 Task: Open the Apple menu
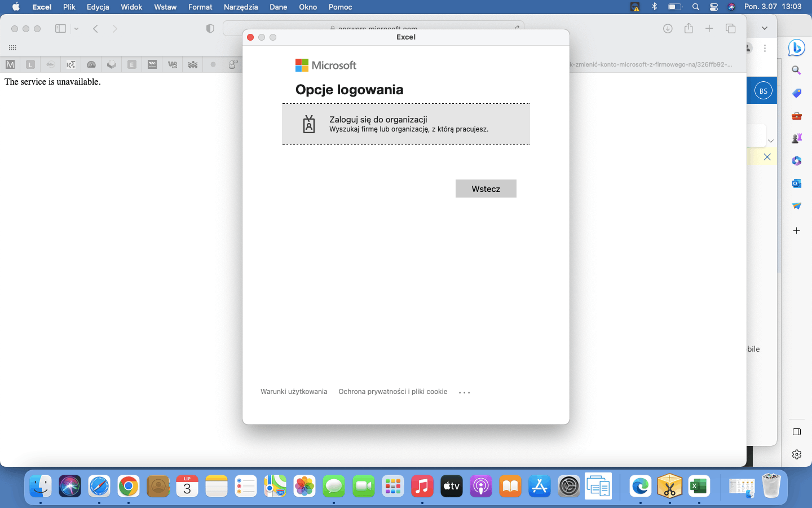pyautogui.click(x=16, y=7)
